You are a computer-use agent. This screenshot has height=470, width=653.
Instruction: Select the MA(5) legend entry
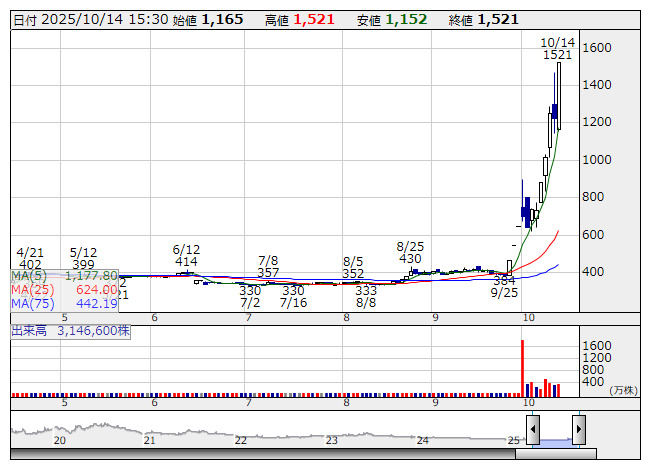tap(65, 275)
